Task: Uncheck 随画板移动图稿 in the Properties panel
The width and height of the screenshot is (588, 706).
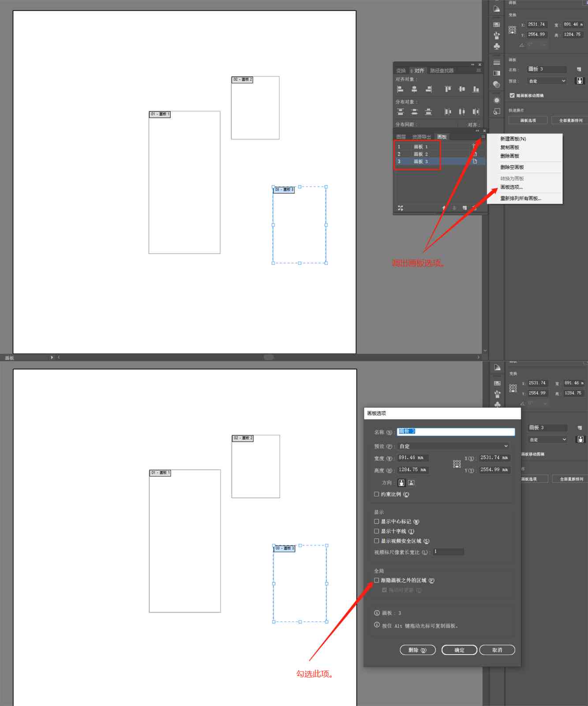Action: point(512,95)
